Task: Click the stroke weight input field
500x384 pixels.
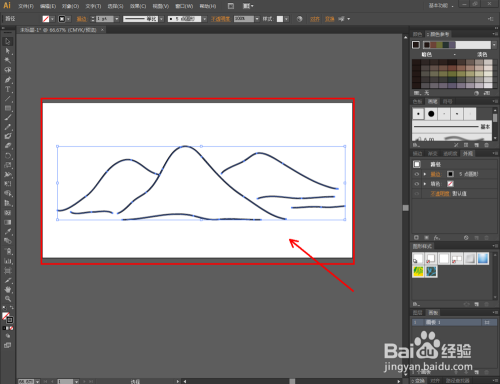Action: (105, 19)
